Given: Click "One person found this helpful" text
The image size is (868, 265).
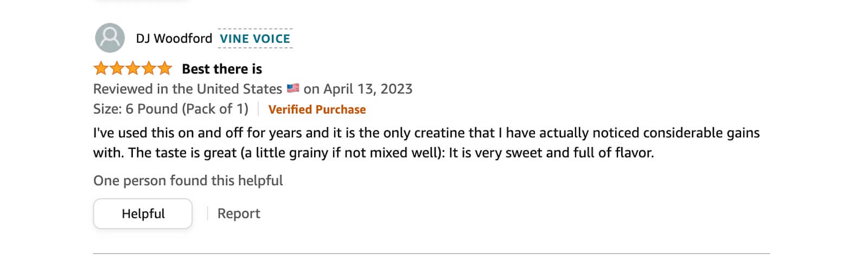Looking at the screenshot, I should click(188, 180).
